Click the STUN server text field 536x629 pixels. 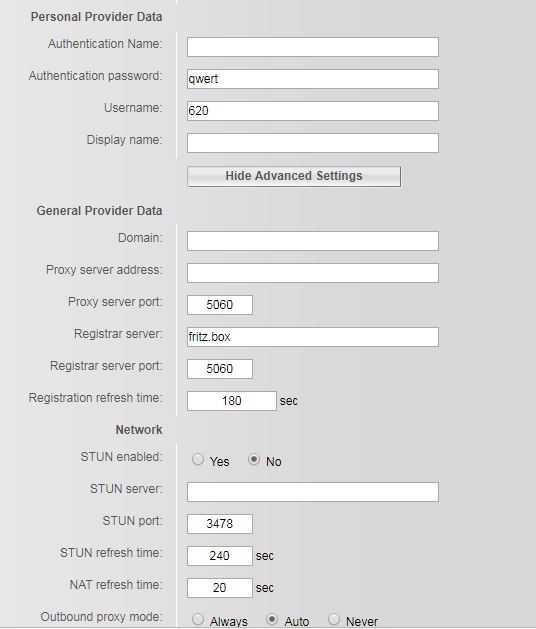313,492
